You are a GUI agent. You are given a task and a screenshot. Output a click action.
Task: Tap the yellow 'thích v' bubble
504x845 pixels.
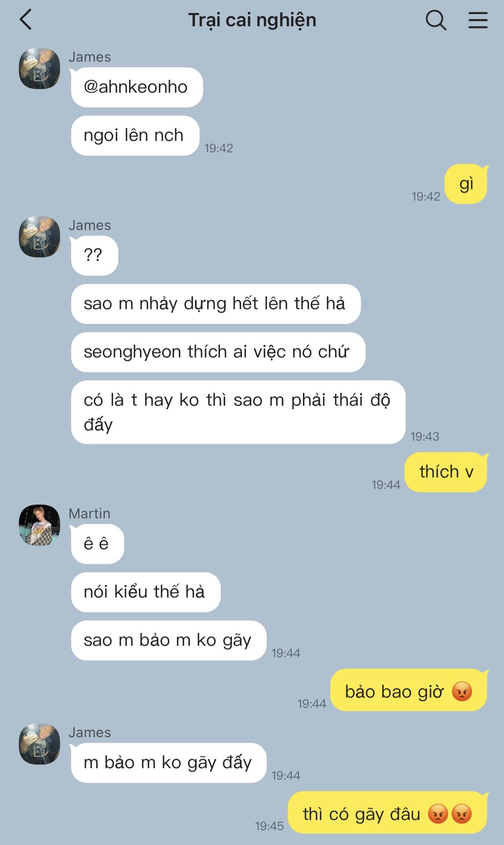pyautogui.click(x=446, y=472)
